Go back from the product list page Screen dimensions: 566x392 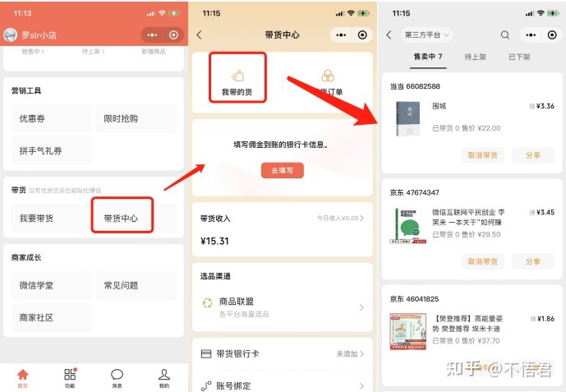(x=389, y=35)
